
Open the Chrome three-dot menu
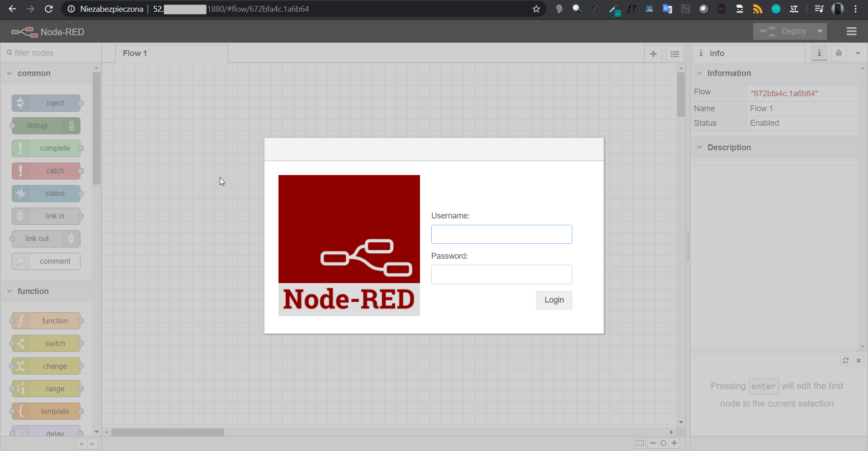click(x=856, y=9)
